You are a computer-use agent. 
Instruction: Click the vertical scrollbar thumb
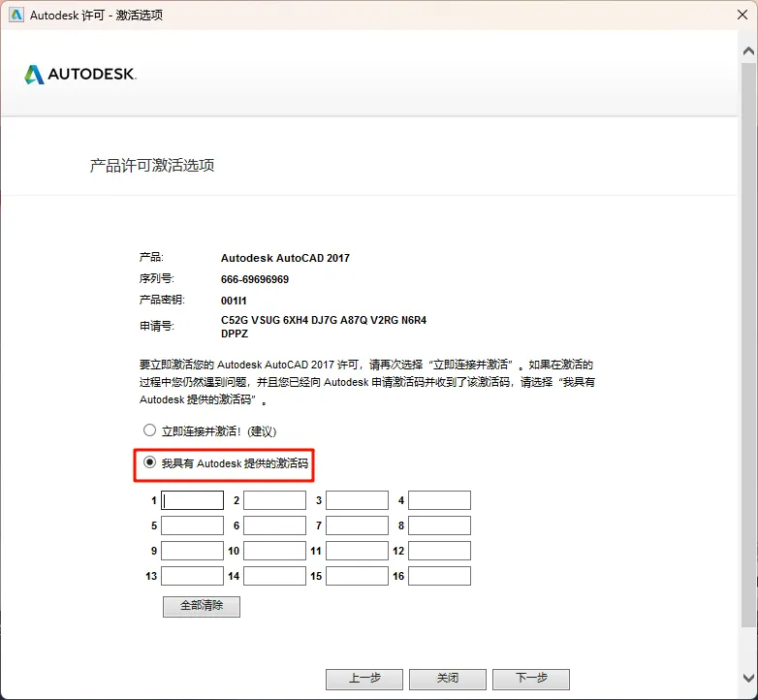click(749, 344)
